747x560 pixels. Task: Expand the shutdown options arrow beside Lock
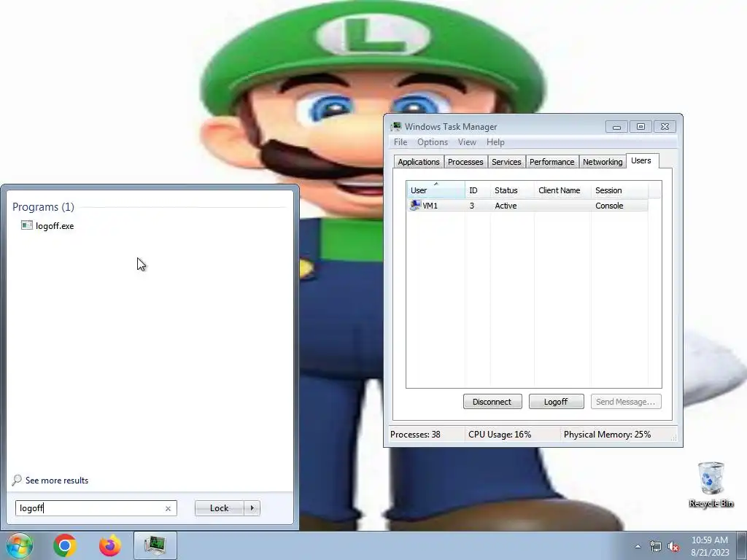(x=252, y=508)
